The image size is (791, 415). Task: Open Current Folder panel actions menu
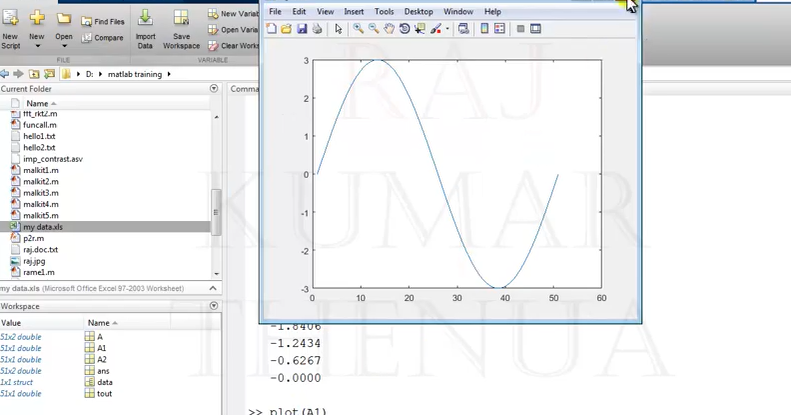pos(214,88)
